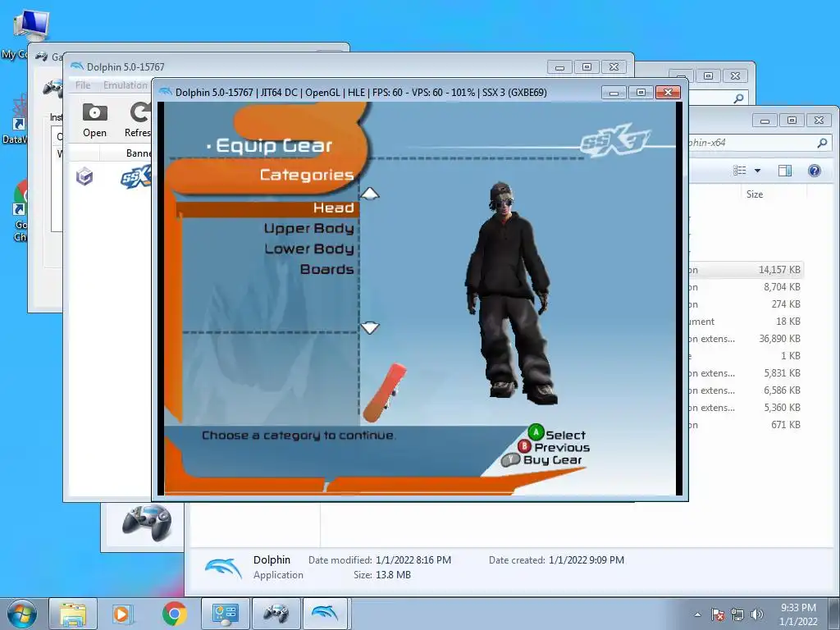Open the change view dropdown arrow in Explorer
The image size is (840, 630).
[757, 171]
